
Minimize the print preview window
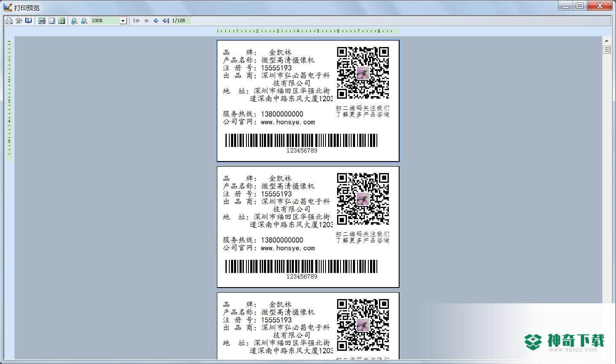[x=566, y=6]
